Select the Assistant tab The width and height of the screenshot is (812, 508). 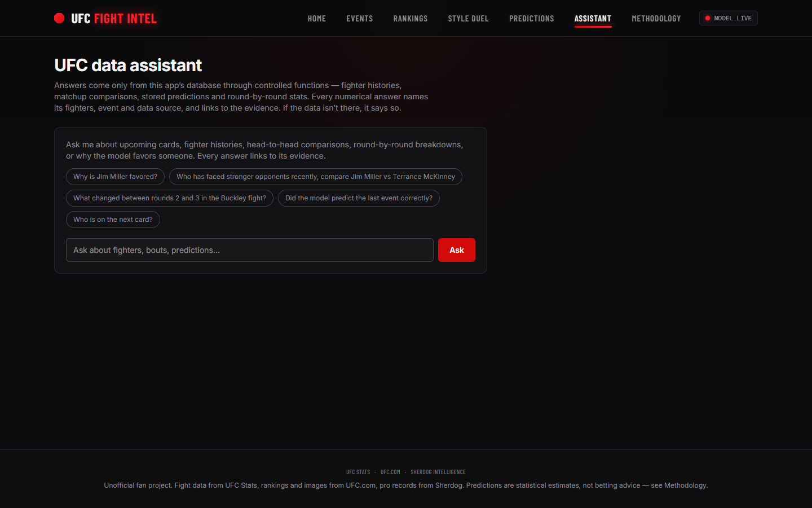point(593,19)
